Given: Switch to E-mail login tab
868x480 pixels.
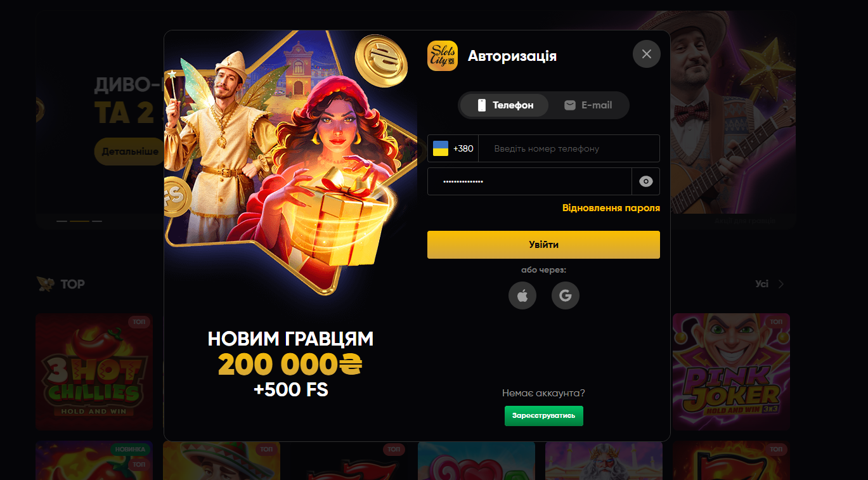Looking at the screenshot, I should click(588, 105).
